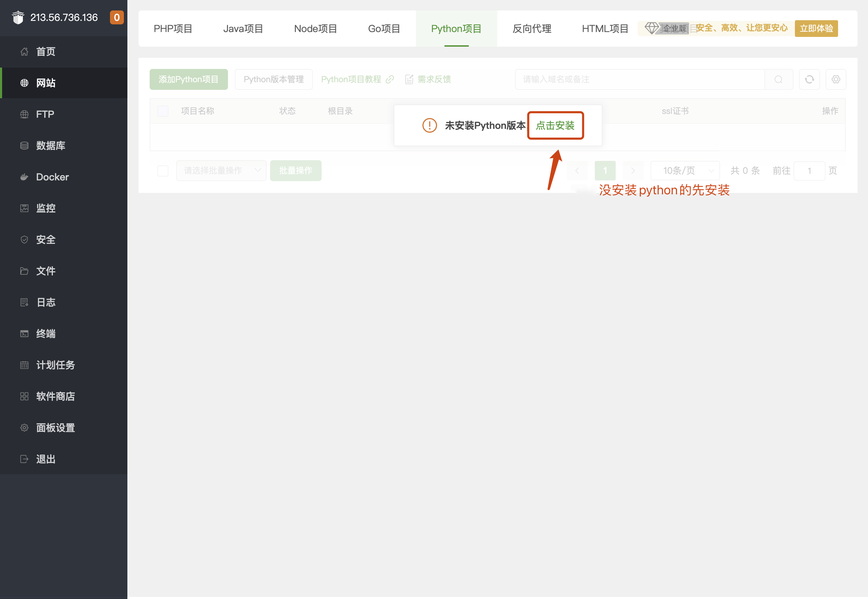Click the globe icon beside 网站
The width and height of the screenshot is (868, 599).
tap(24, 83)
